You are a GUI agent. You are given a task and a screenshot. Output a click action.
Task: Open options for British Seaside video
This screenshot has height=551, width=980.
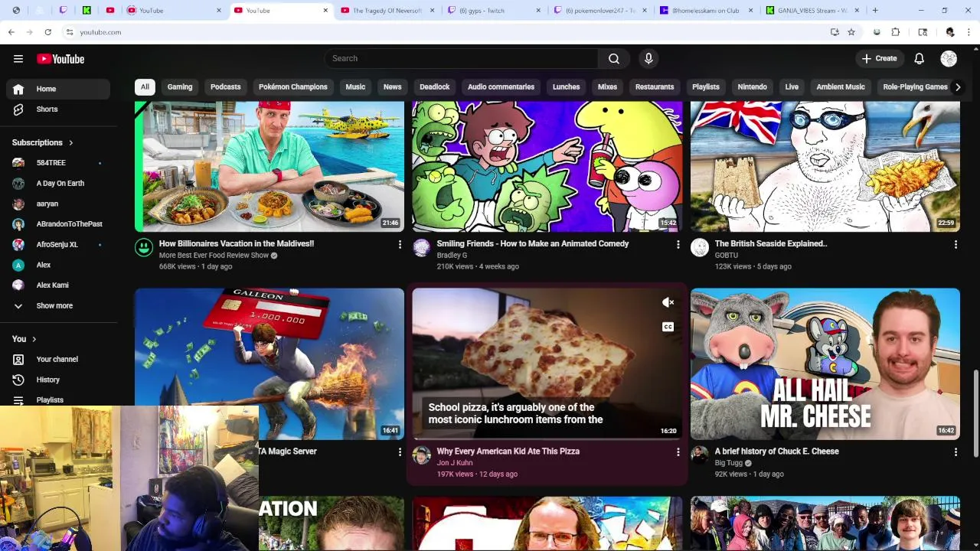(955, 244)
